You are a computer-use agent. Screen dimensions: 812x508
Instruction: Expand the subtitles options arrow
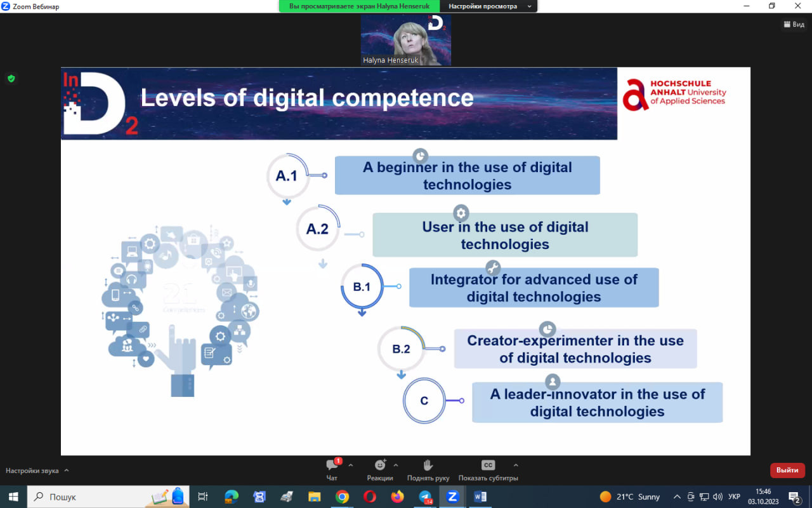(516, 465)
